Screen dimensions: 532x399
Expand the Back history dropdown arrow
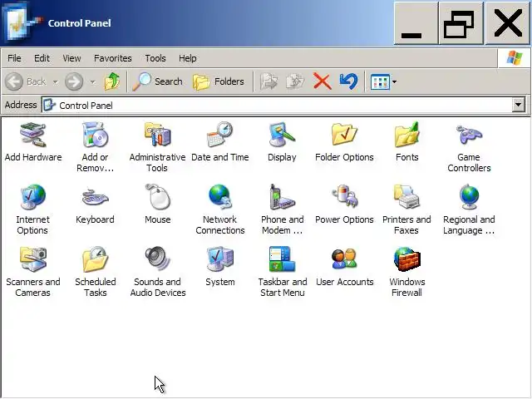click(x=55, y=81)
